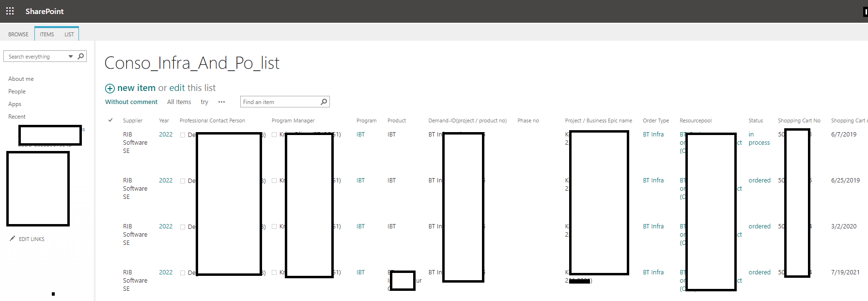The height and width of the screenshot is (301, 868).
Task: Sort by the Order Type column header
Action: pyautogui.click(x=656, y=120)
